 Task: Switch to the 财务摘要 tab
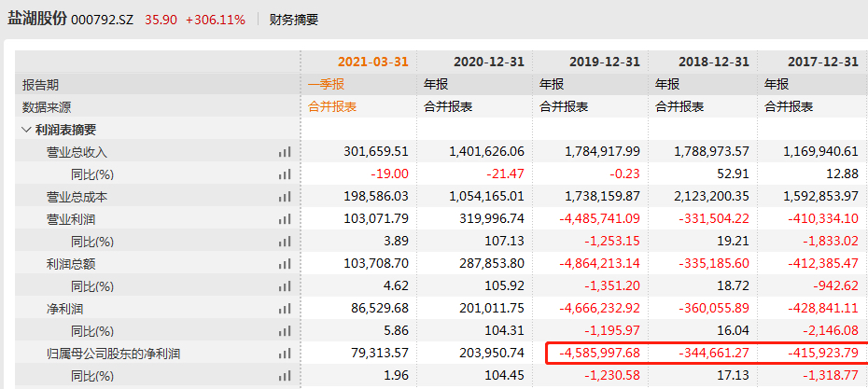click(293, 19)
